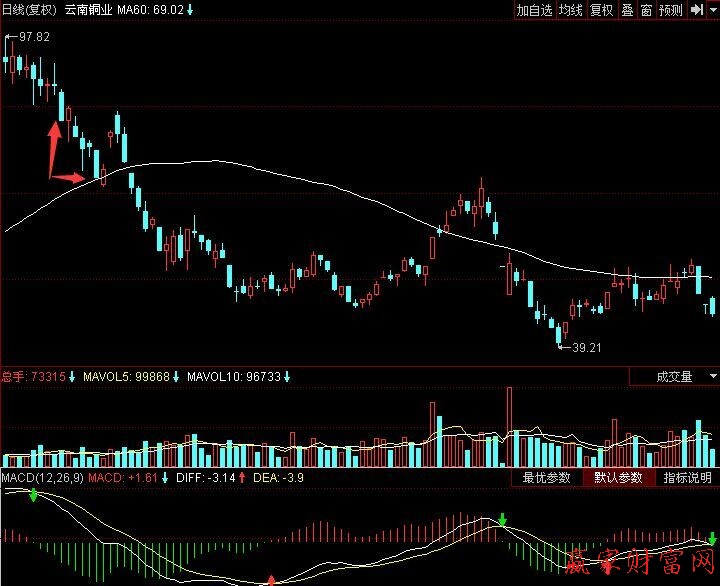
Task: Select the 默认参数 tab
Action: point(618,478)
